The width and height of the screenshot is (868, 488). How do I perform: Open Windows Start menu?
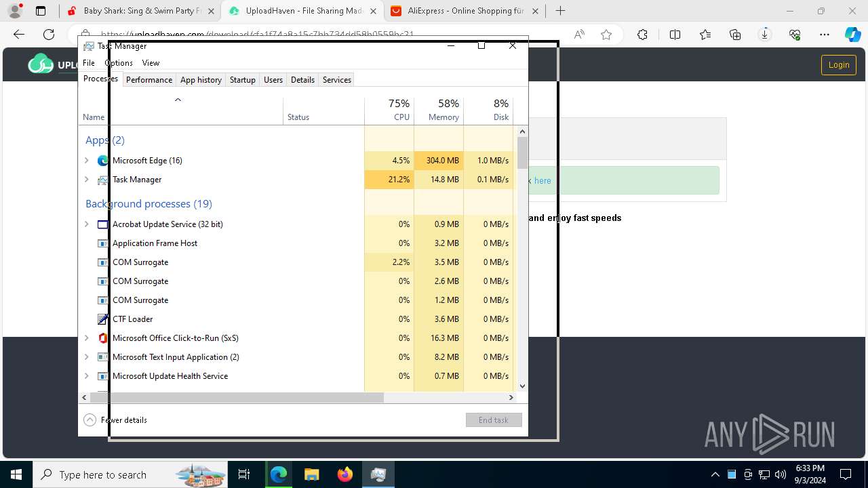click(16, 474)
